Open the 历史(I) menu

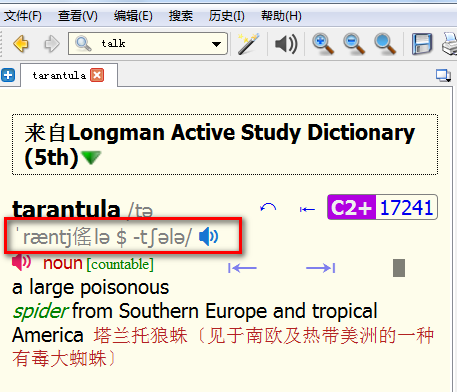point(227,16)
